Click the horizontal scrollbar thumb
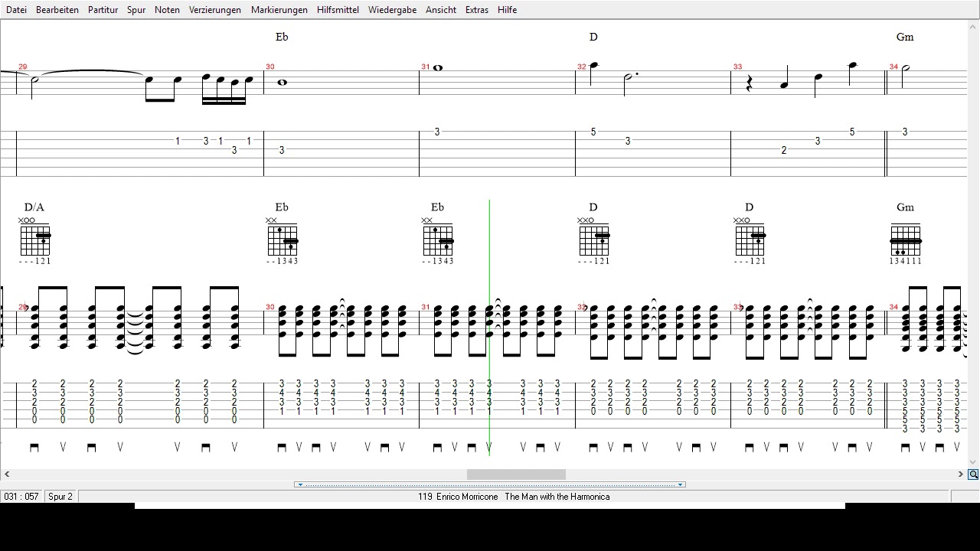 [516, 474]
